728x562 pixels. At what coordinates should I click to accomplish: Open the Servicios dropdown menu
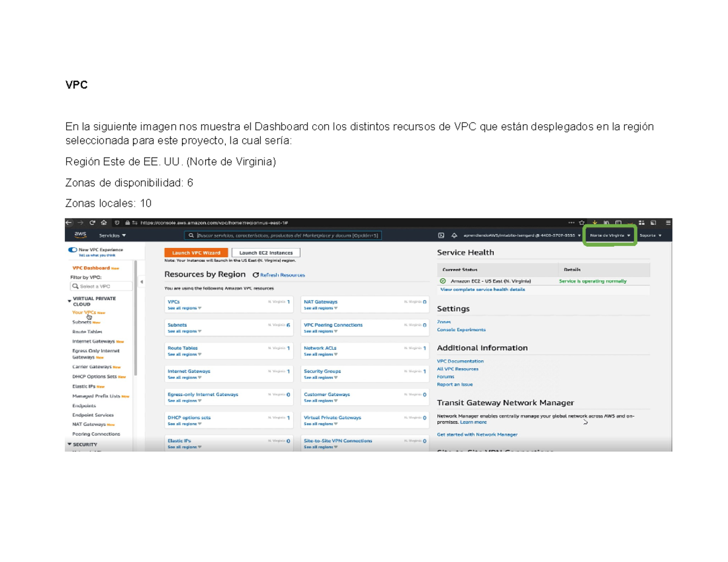tap(113, 235)
